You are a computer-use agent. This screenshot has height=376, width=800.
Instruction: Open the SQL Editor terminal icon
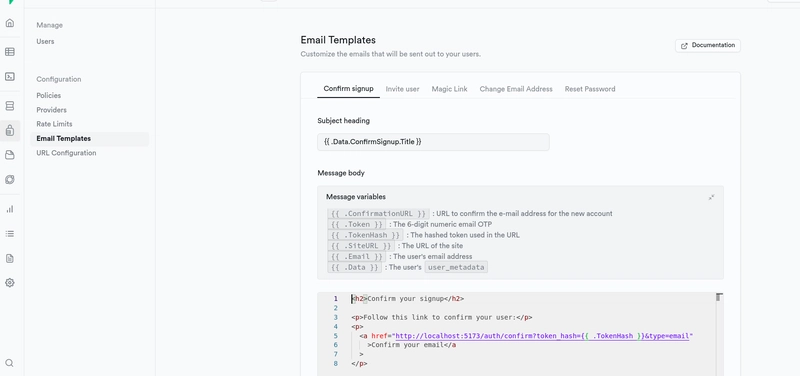(x=10, y=77)
